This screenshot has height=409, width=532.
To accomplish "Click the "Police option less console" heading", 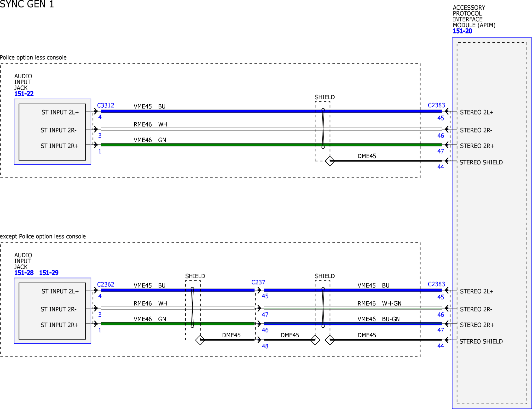I will coord(33,58).
